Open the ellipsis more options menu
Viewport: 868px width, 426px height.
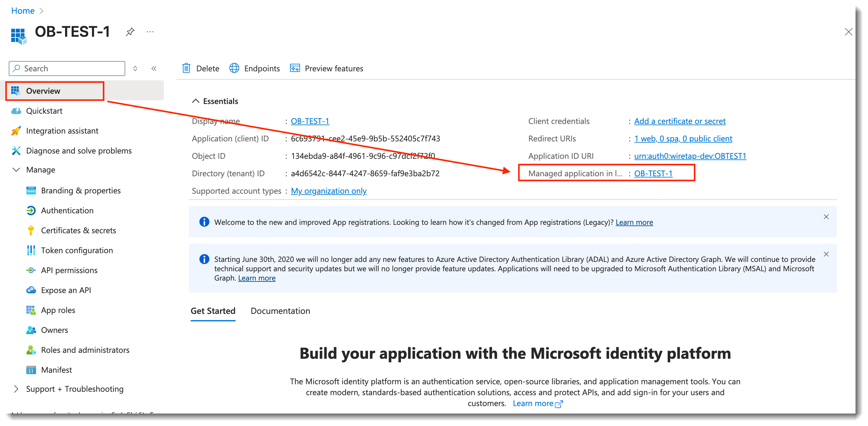pyautogui.click(x=150, y=32)
